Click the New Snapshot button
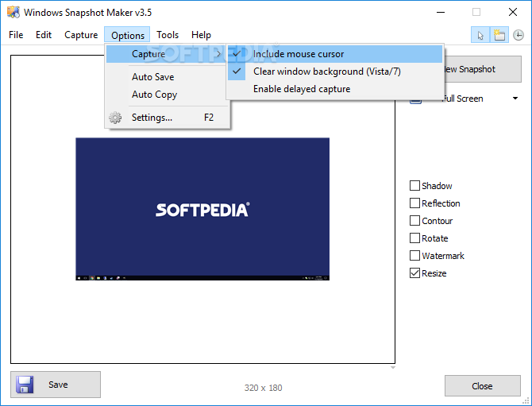This screenshot has width=532, height=406. [x=483, y=69]
